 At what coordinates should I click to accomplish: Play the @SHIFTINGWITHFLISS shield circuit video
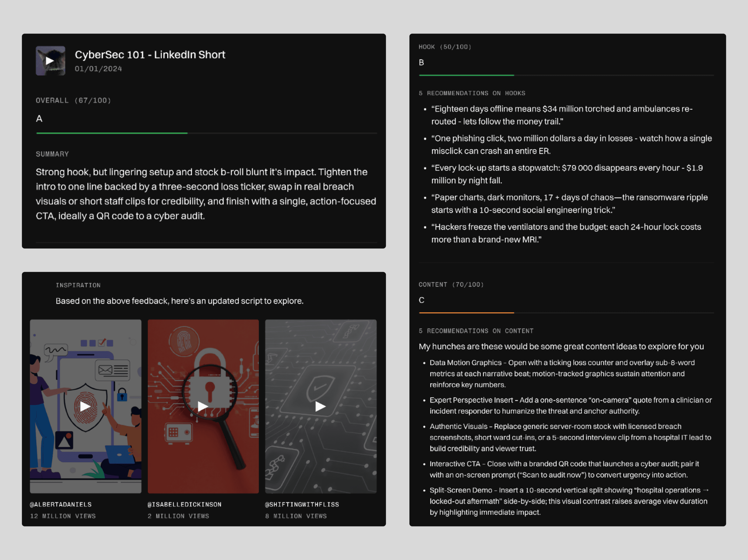(x=320, y=406)
